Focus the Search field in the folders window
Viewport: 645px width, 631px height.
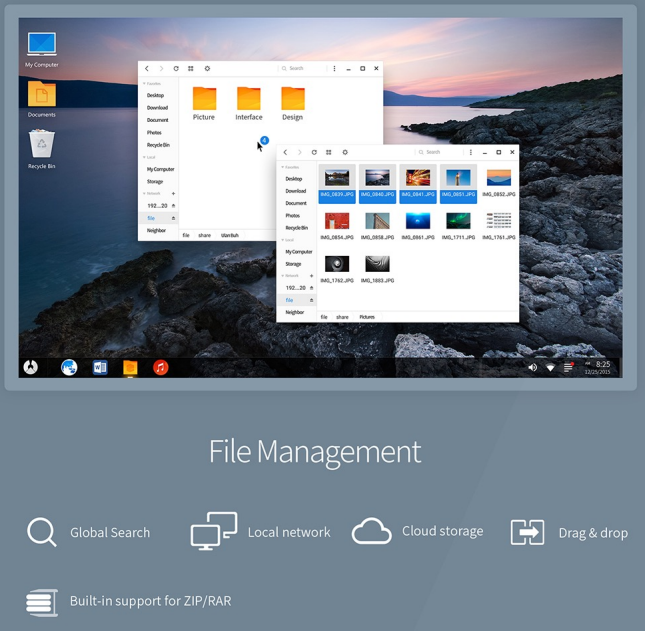tap(302, 69)
